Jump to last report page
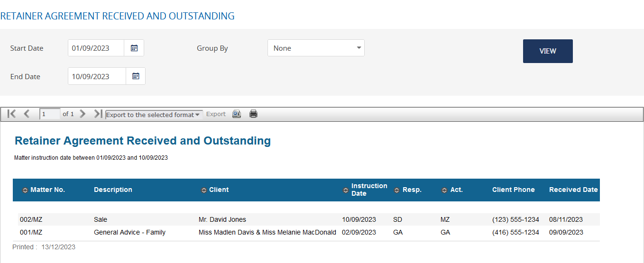 pyautogui.click(x=98, y=114)
